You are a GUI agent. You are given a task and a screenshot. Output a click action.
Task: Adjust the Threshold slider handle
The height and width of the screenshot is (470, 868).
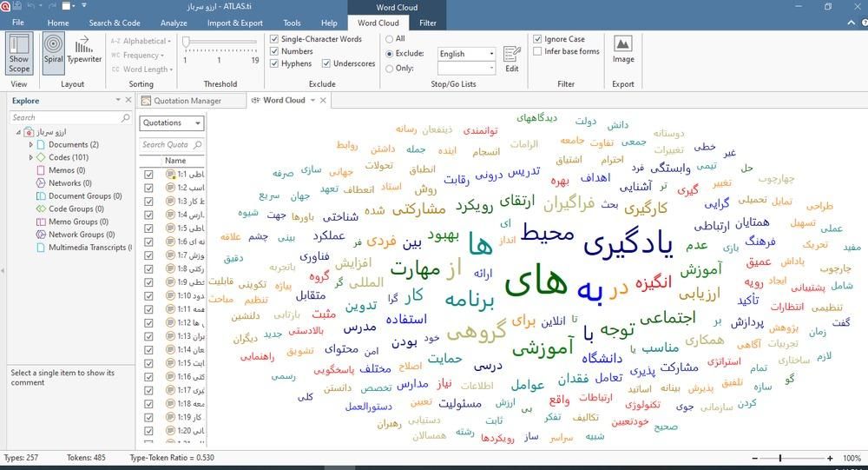point(187,42)
